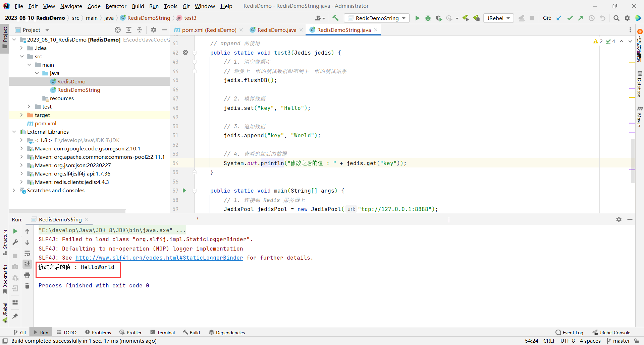
Task: Build project with the green hammer icon
Action: 335,18
